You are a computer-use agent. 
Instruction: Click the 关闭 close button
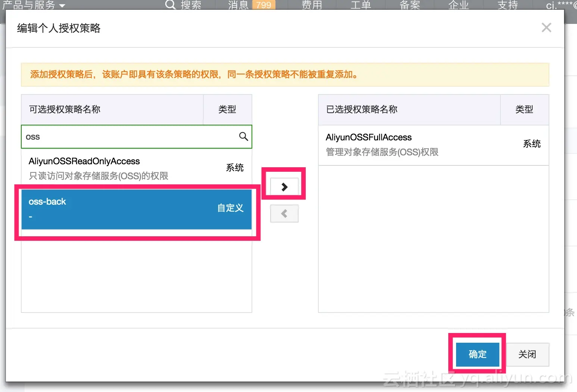(527, 354)
